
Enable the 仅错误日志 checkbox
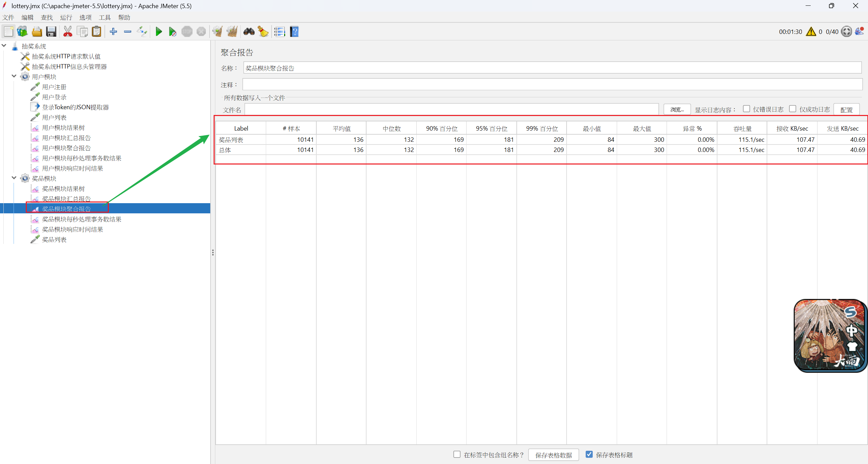746,109
